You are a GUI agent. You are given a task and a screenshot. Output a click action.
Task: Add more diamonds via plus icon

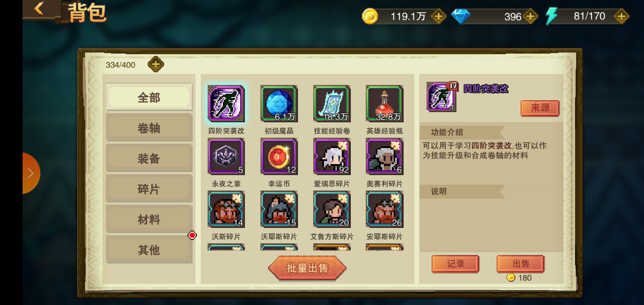(530, 16)
